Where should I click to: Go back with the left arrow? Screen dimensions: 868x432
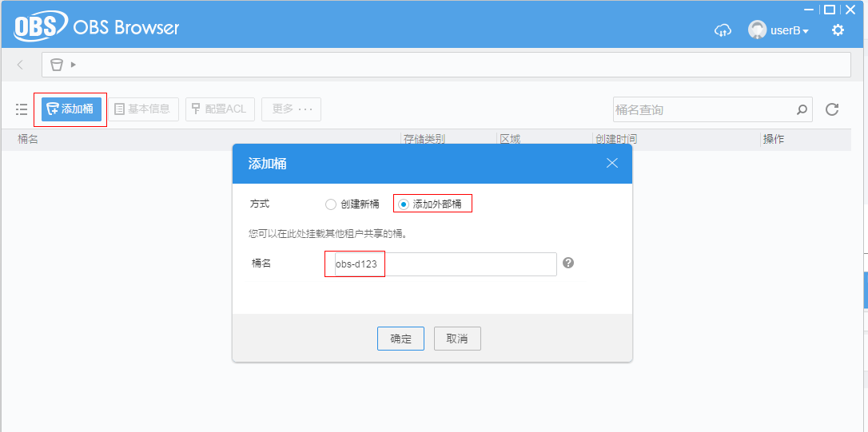click(21, 65)
